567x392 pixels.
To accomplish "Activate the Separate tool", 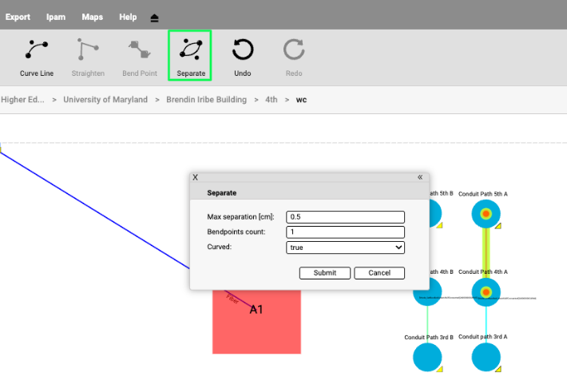I will (191, 55).
